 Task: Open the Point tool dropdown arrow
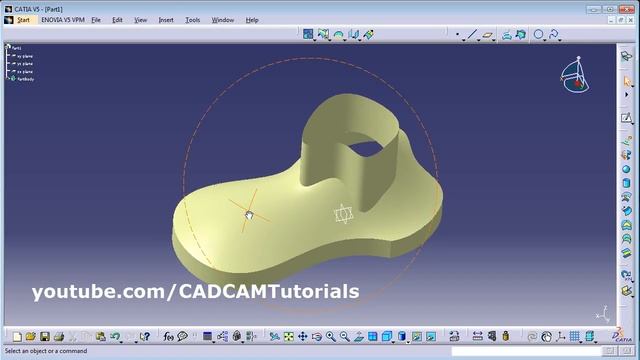click(464, 40)
